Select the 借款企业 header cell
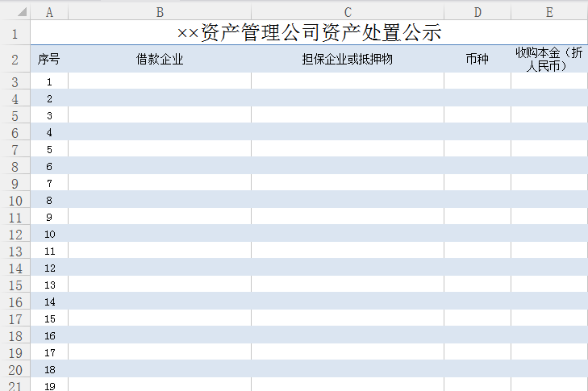 (x=160, y=59)
